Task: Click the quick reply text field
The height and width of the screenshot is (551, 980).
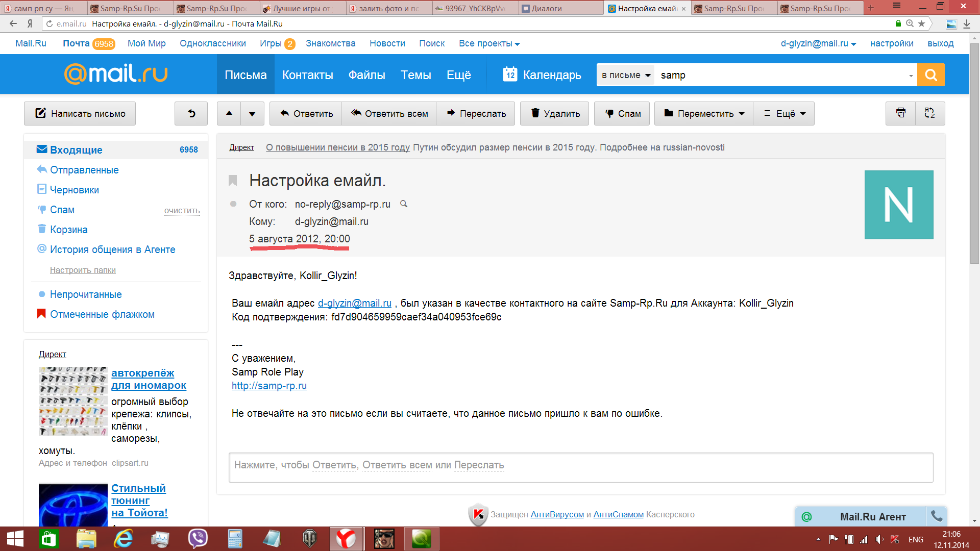Action: (581, 467)
